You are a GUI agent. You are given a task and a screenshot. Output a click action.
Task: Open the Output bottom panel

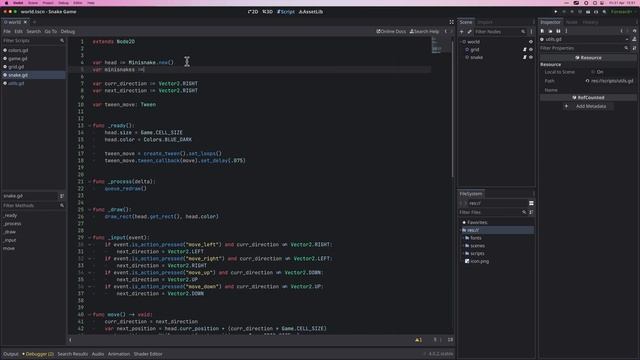pyautogui.click(x=11, y=354)
